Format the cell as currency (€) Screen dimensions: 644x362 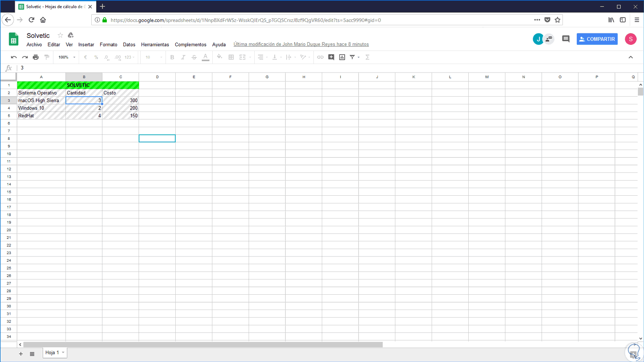point(85,57)
